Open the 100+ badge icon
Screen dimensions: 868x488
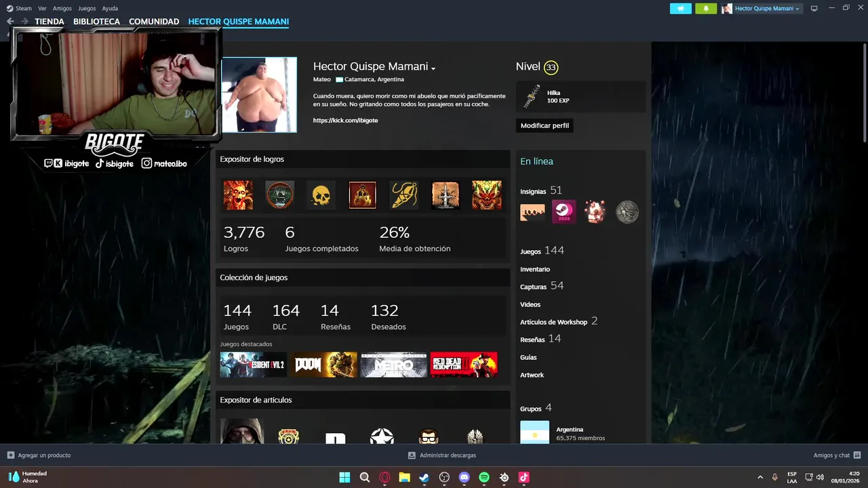tap(532, 212)
